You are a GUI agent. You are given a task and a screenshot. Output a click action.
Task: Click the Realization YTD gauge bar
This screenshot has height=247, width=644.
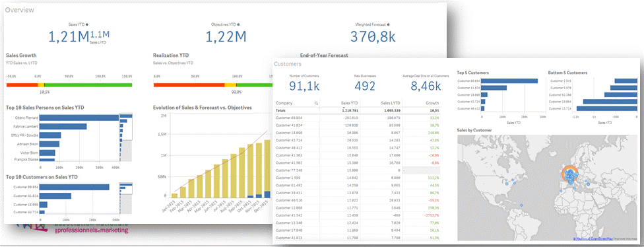(212, 85)
